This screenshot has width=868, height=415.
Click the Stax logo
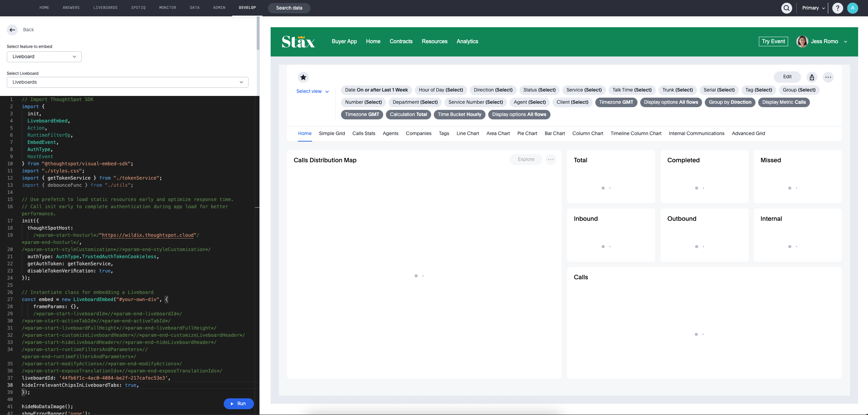[x=299, y=41]
